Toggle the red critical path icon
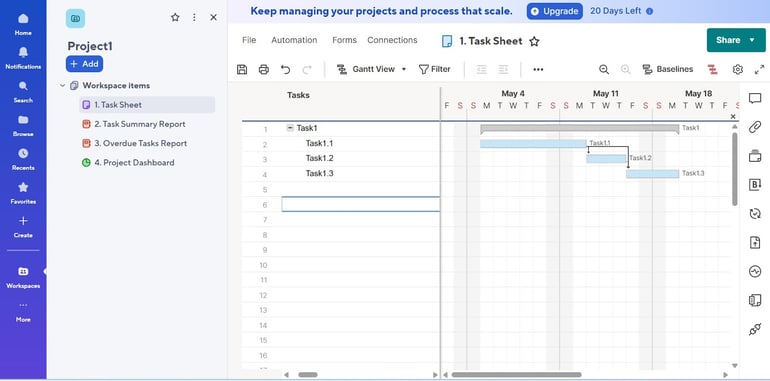Viewport: 770px width, 381px height. 713,69
